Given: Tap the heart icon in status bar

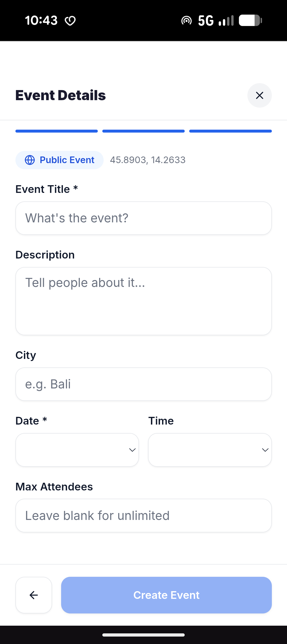Looking at the screenshot, I should pyautogui.click(x=70, y=21).
